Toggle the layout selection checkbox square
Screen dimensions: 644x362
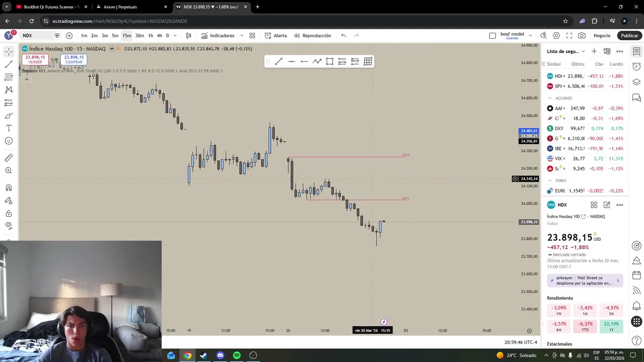[x=493, y=36]
